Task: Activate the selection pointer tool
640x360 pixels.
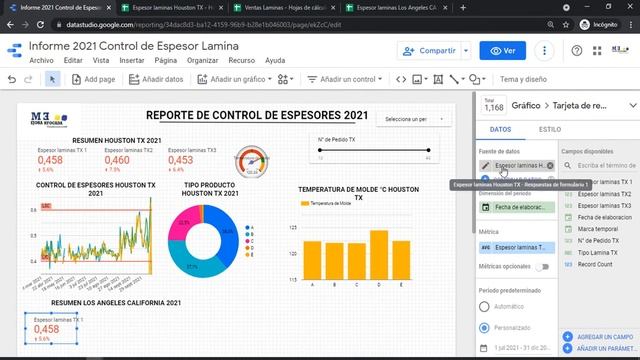Action: tap(52, 79)
